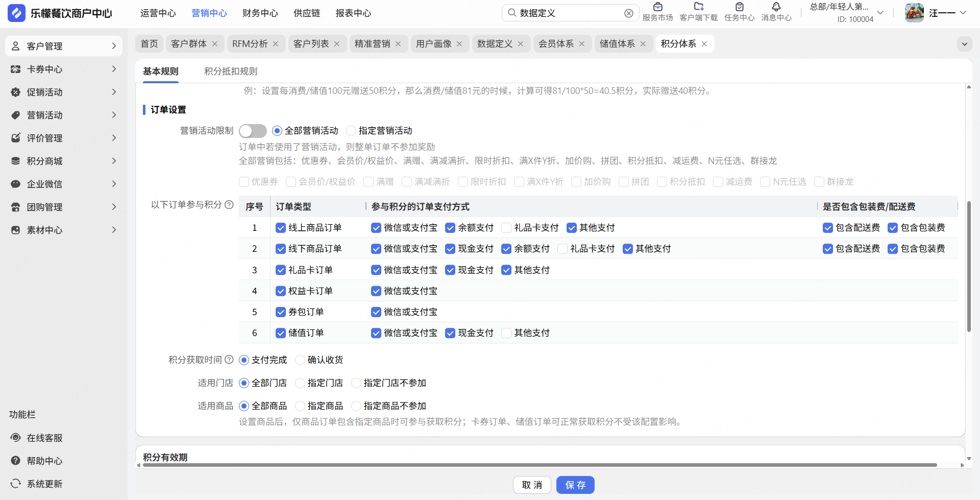980x500 pixels.
Task: Click the 客户端下载 download icon
Action: pyautogui.click(x=698, y=7)
